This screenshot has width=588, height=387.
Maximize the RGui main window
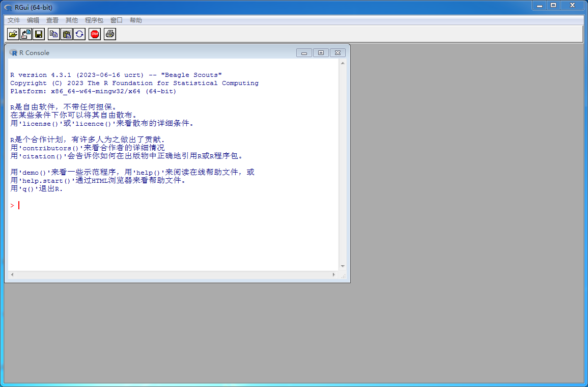[553, 6]
